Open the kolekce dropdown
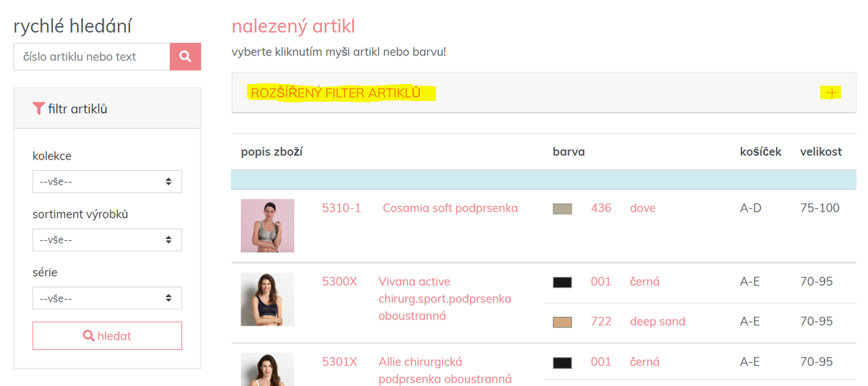Screen dimensions: 868x386 [x=107, y=182]
